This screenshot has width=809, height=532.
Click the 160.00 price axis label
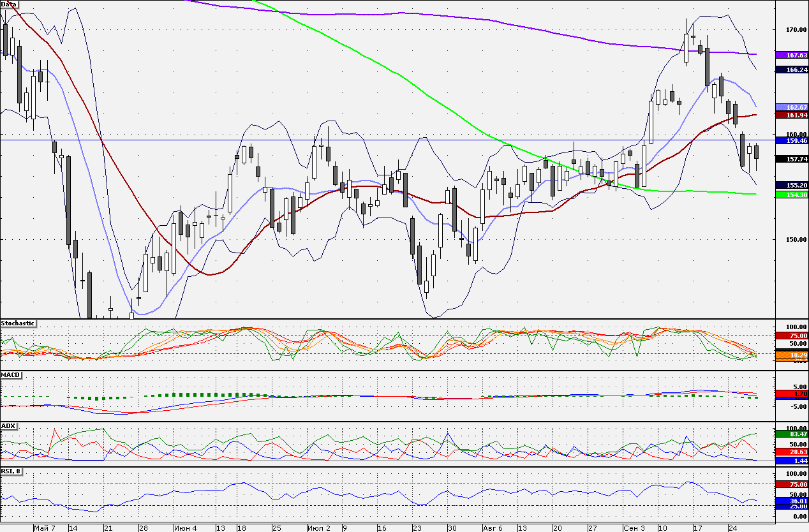click(796, 135)
